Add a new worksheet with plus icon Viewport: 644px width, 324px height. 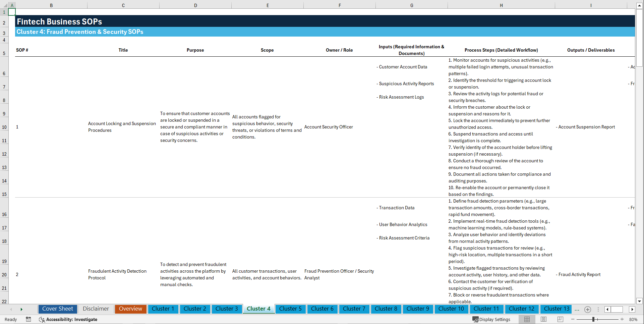pos(587,309)
